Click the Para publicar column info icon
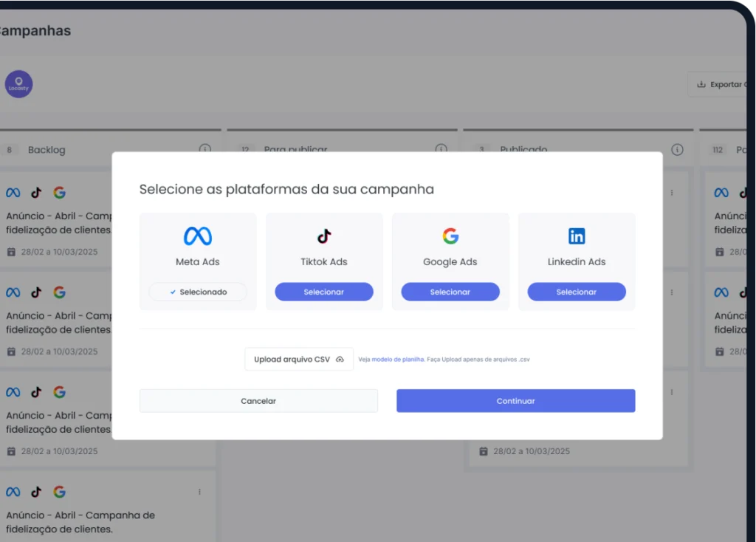756x542 pixels. 441,149
